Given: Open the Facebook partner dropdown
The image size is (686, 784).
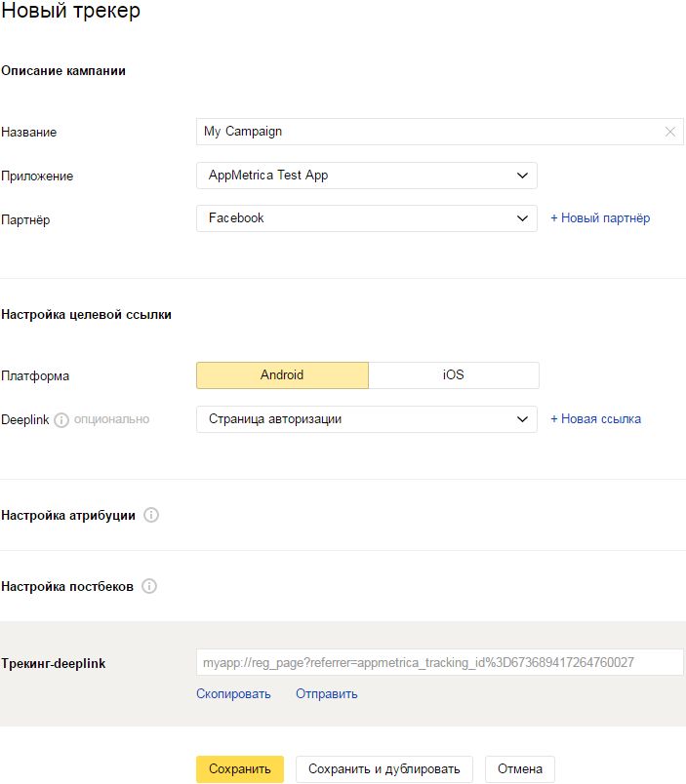Looking at the screenshot, I should click(366, 218).
